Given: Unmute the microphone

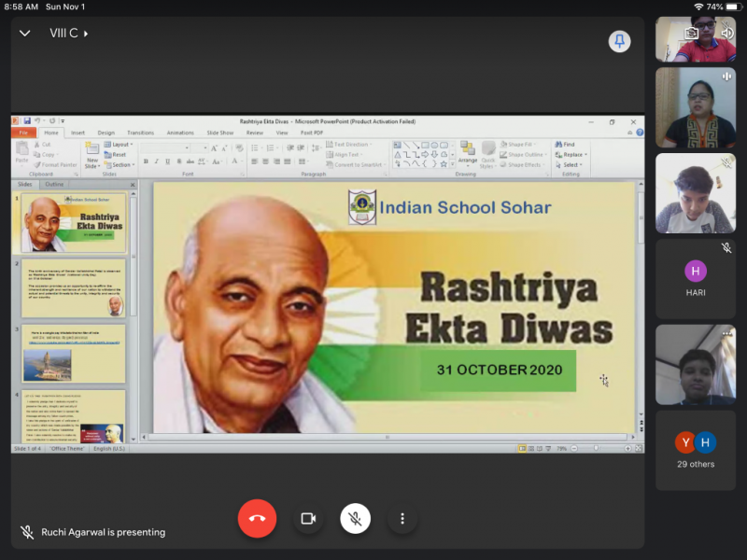Looking at the screenshot, I should (x=355, y=518).
